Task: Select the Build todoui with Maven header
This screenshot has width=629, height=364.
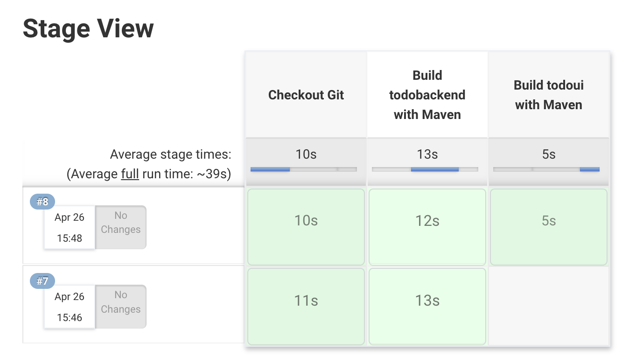Action: (549, 95)
